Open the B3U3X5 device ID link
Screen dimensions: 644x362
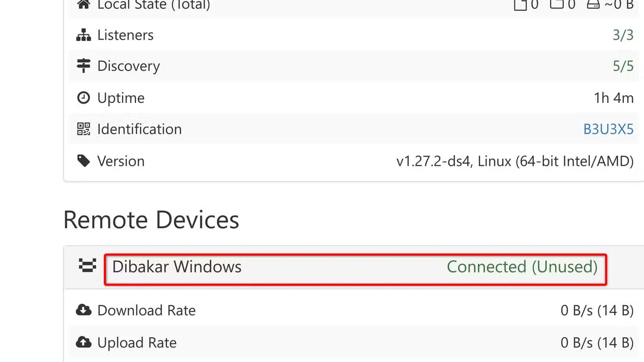coord(608,129)
